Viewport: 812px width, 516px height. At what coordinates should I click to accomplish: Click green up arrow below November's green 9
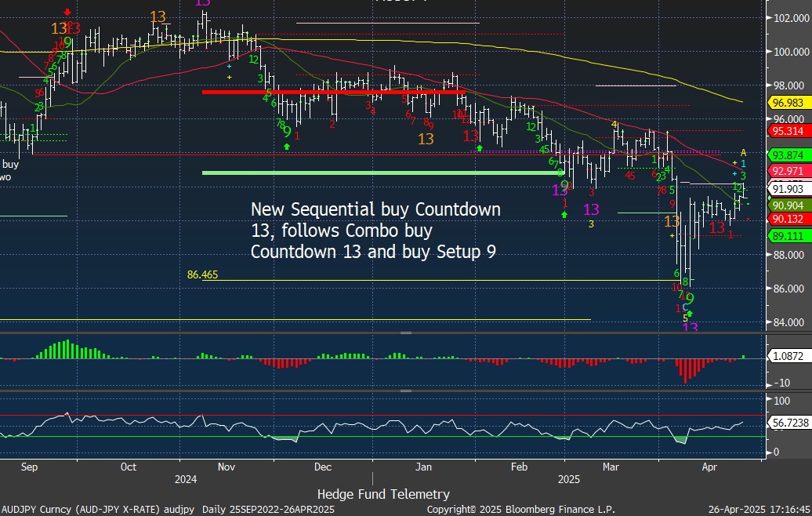(287, 146)
